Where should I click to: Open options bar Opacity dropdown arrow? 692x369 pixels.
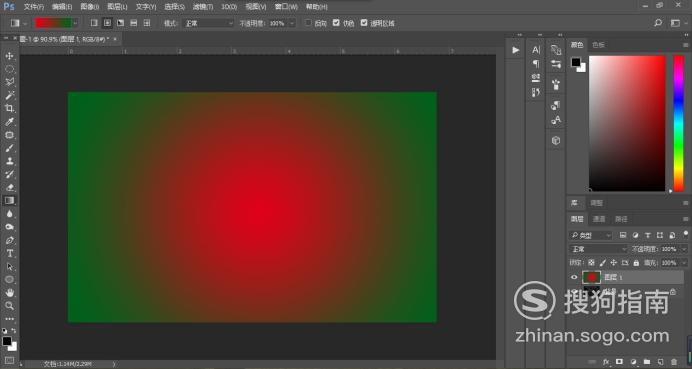pos(292,23)
